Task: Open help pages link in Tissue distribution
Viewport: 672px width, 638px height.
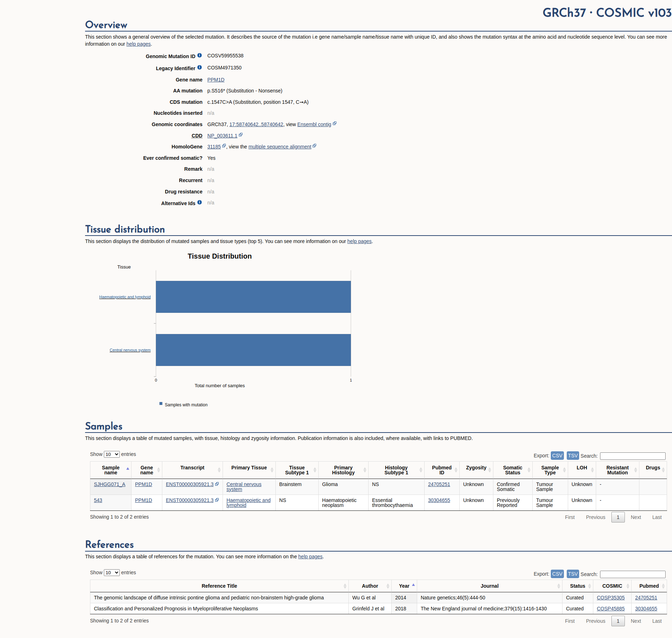Action: pyautogui.click(x=359, y=241)
